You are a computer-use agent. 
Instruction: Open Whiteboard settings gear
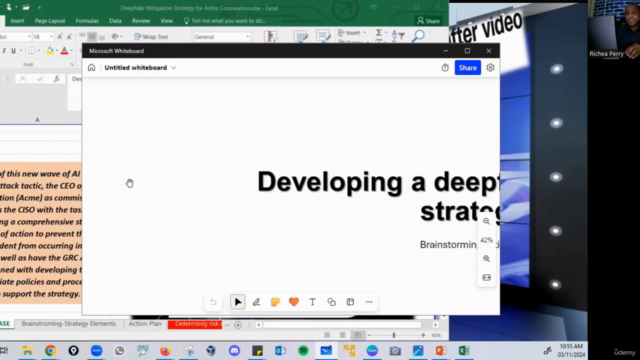490,68
